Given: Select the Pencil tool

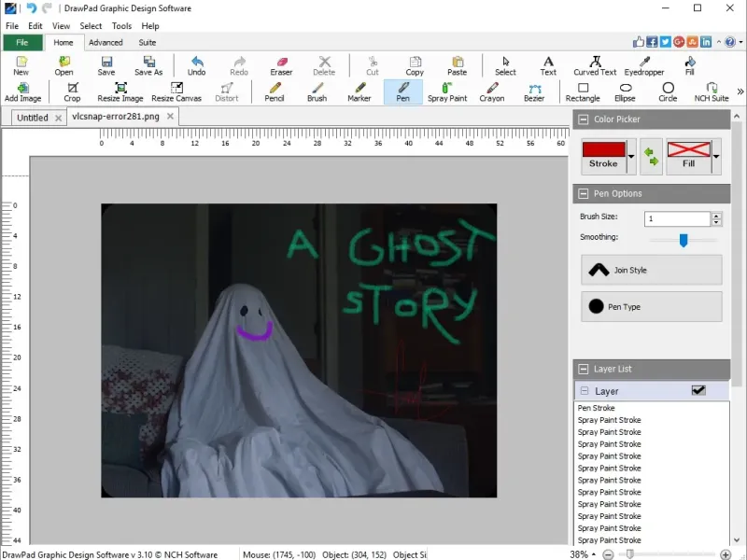Looking at the screenshot, I should point(275,91).
